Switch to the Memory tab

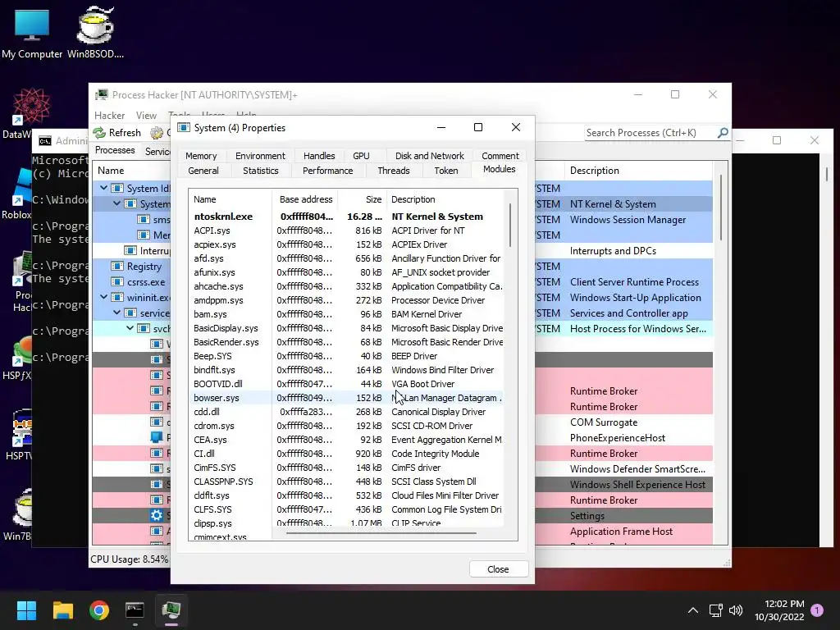click(201, 156)
